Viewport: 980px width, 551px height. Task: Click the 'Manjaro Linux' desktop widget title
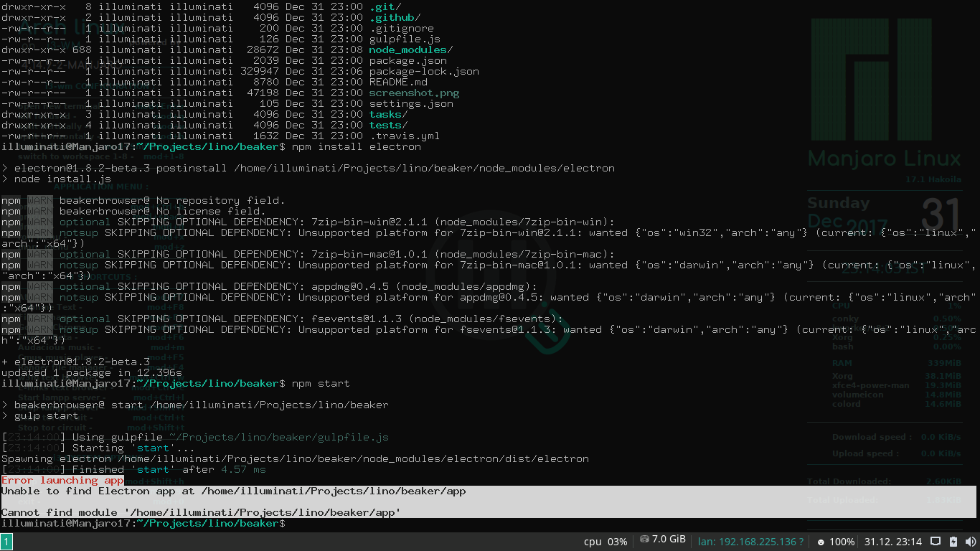[x=884, y=159]
